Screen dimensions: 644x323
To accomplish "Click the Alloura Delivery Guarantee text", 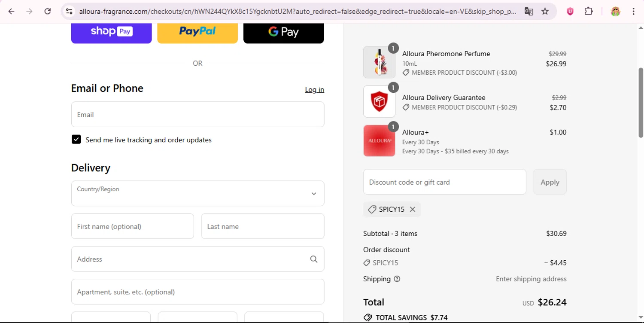I will (444, 98).
